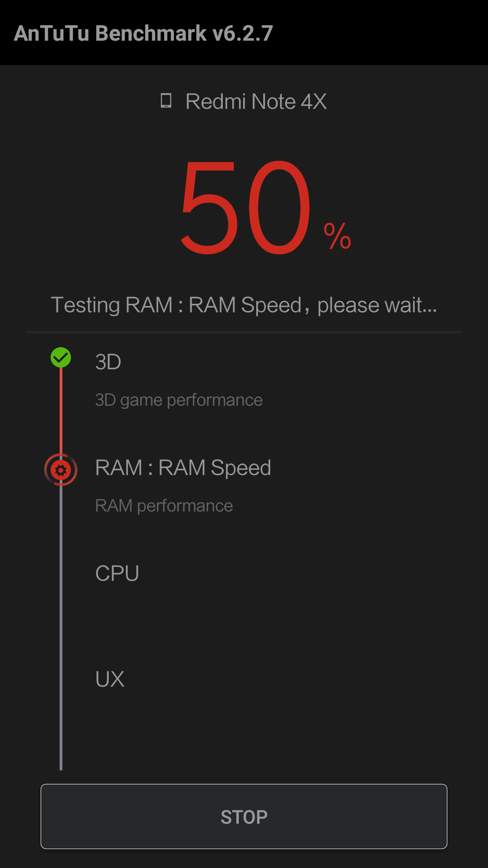This screenshot has height=868, width=488.
Task: Click the gray timeline line beside CPU
Action: tap(61, 574)
